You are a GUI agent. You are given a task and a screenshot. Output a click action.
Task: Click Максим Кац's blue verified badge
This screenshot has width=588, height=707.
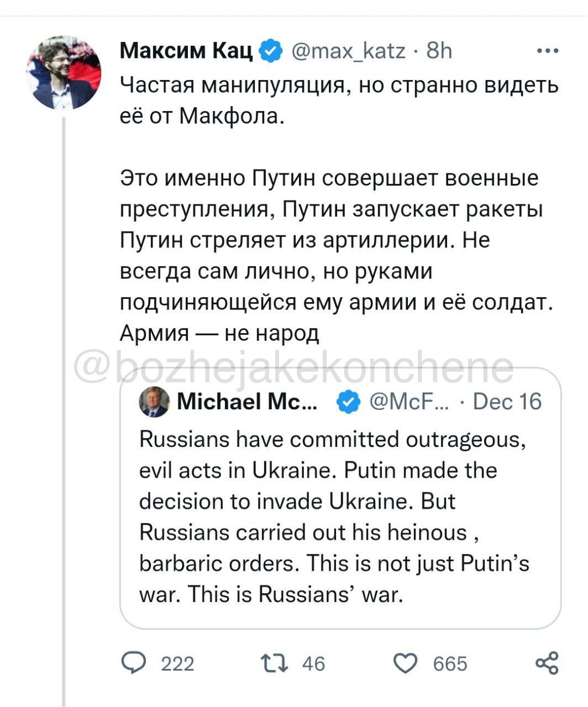click(271, 51)
